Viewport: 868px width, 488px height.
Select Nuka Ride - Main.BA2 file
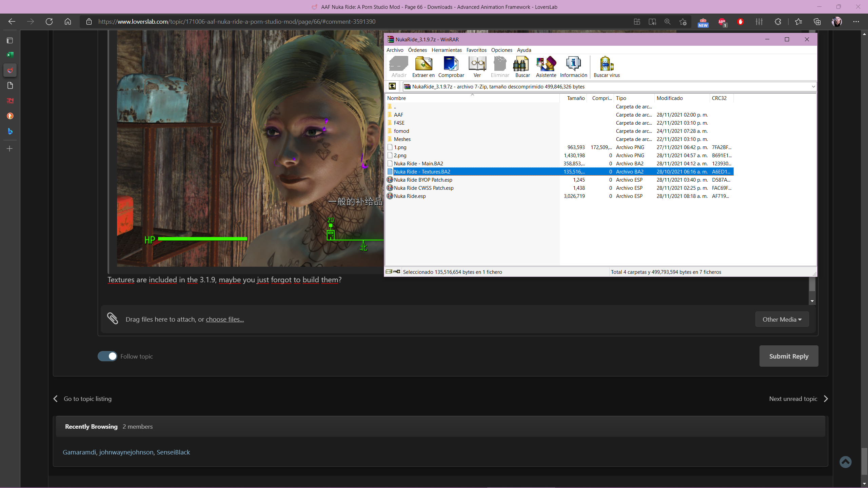pyautogui.click(x=559, y=164)
